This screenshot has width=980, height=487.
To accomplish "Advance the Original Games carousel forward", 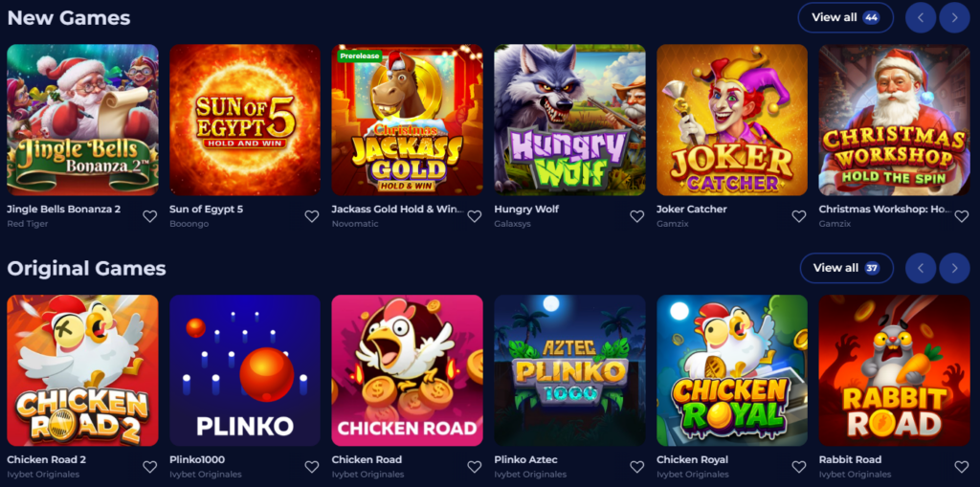I will [954, 268].
